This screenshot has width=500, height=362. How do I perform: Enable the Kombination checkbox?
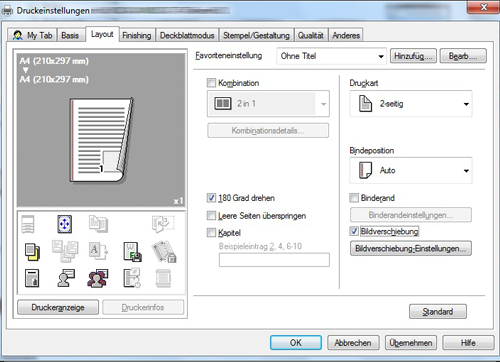(211, 83)
